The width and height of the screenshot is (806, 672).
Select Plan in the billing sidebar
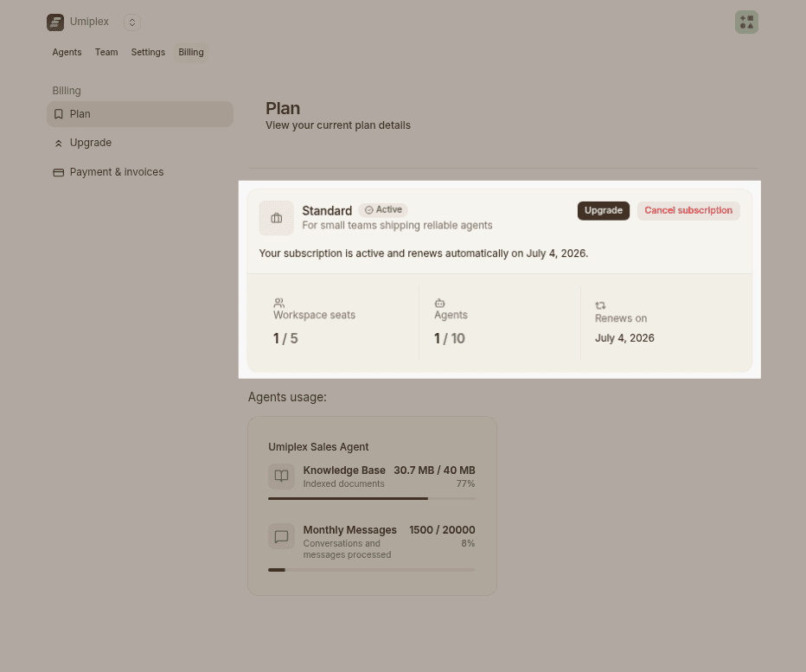(140, 114)
